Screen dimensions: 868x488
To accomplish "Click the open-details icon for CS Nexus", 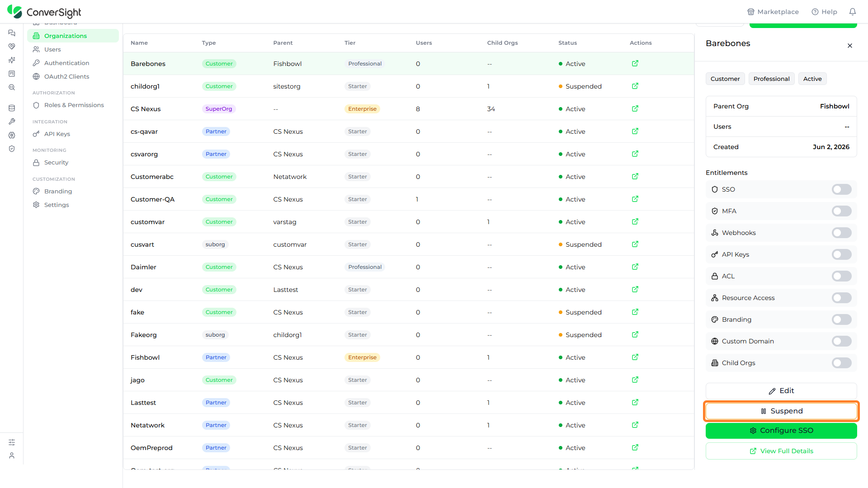I will click(635, 108).
